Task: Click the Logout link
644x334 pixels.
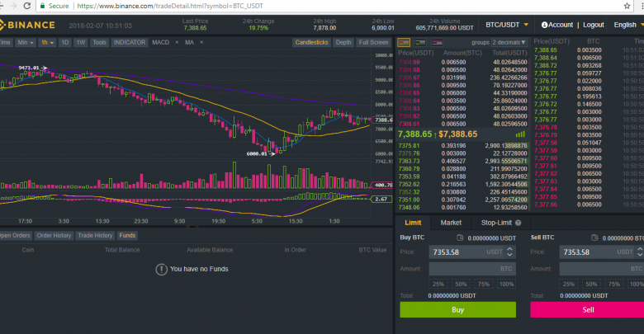Action: pyautogui.click(x=593, y=25)
